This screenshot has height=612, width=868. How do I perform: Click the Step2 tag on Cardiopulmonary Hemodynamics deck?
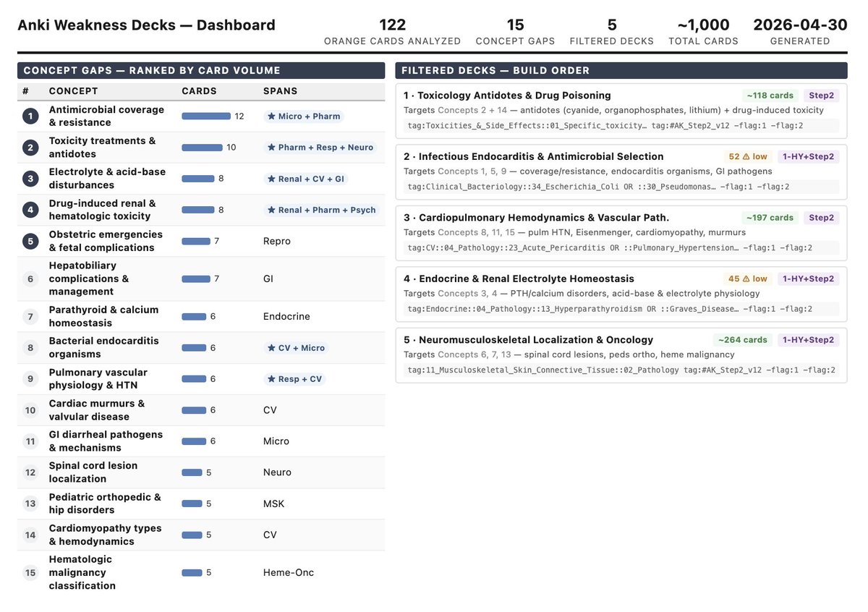click(821, 218)
